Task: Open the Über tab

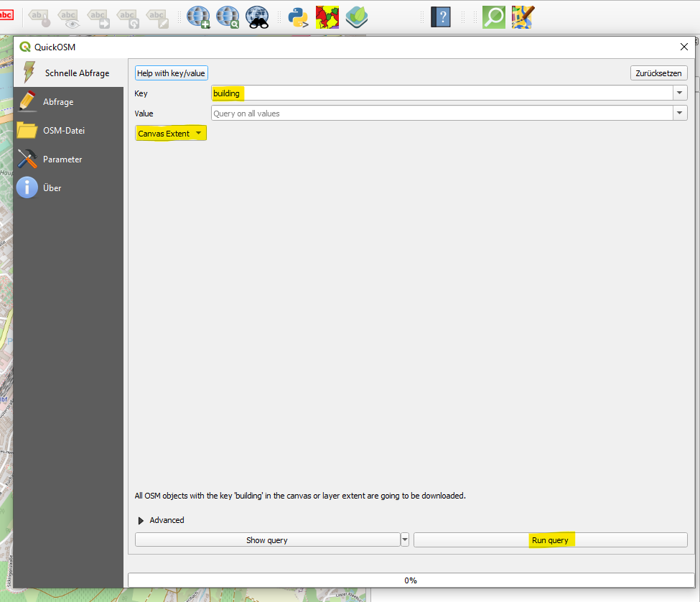Action: click(69, 187)
